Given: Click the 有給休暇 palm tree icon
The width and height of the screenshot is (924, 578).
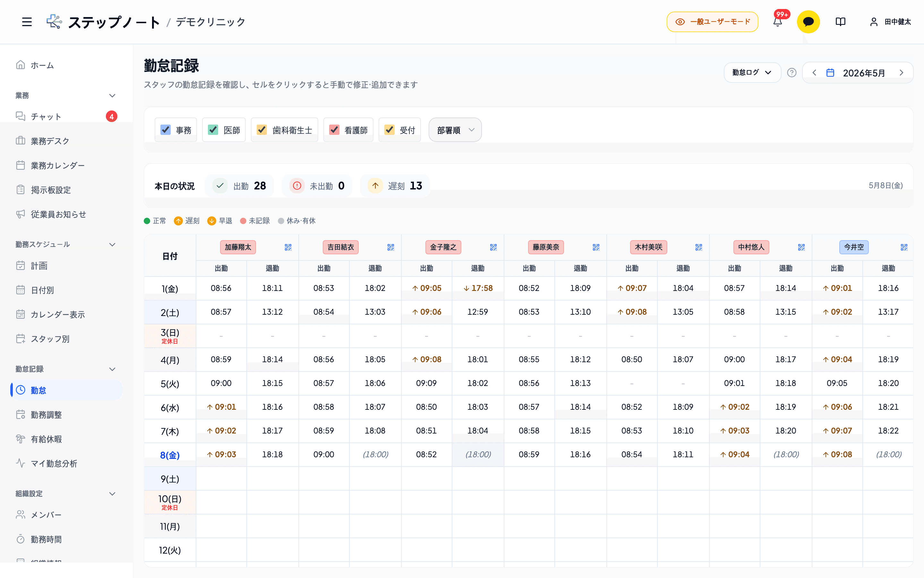Looking at the screenshot, I should (x=21, y=439).
